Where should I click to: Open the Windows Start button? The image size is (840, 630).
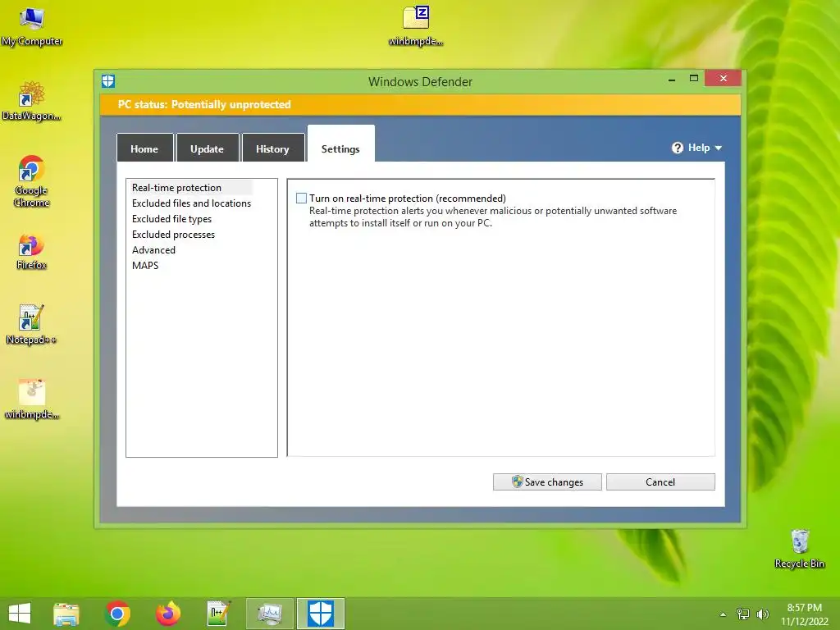pos(20,614)
